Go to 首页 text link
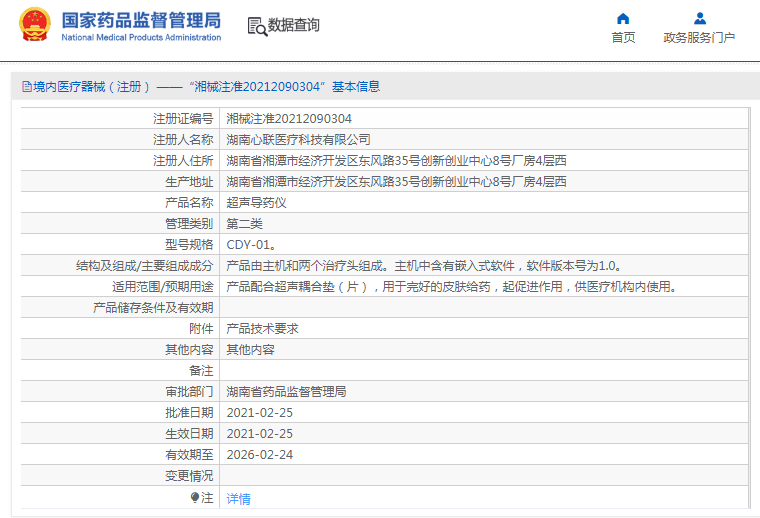Viewport: 760px width, 518px height. tap(623, 37)
